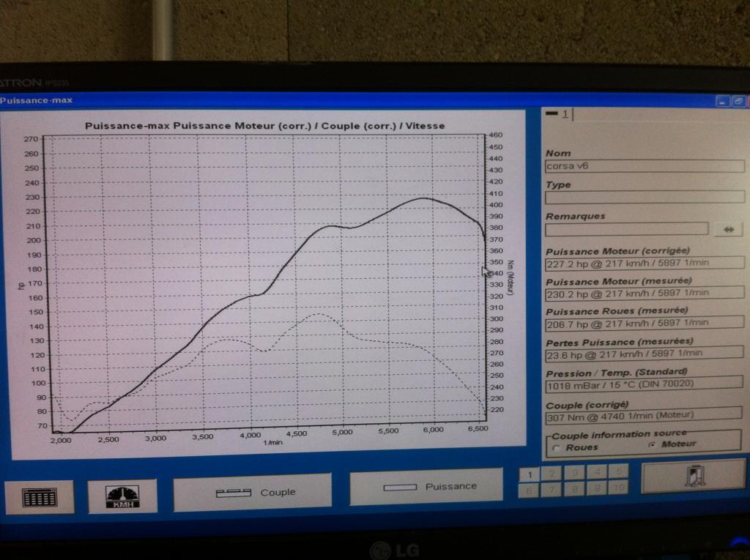Select run number 8 button

coord(574,489)
